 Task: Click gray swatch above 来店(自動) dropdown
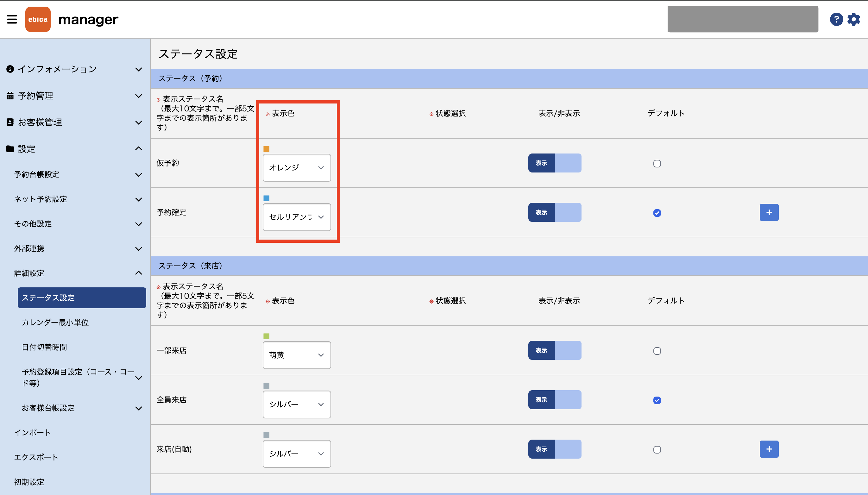(266, 435)
